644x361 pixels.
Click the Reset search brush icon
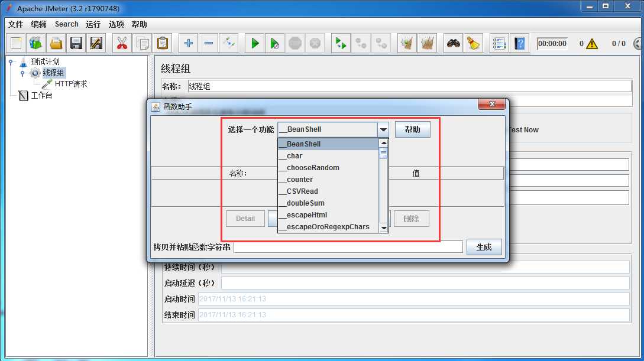point(474,43)
